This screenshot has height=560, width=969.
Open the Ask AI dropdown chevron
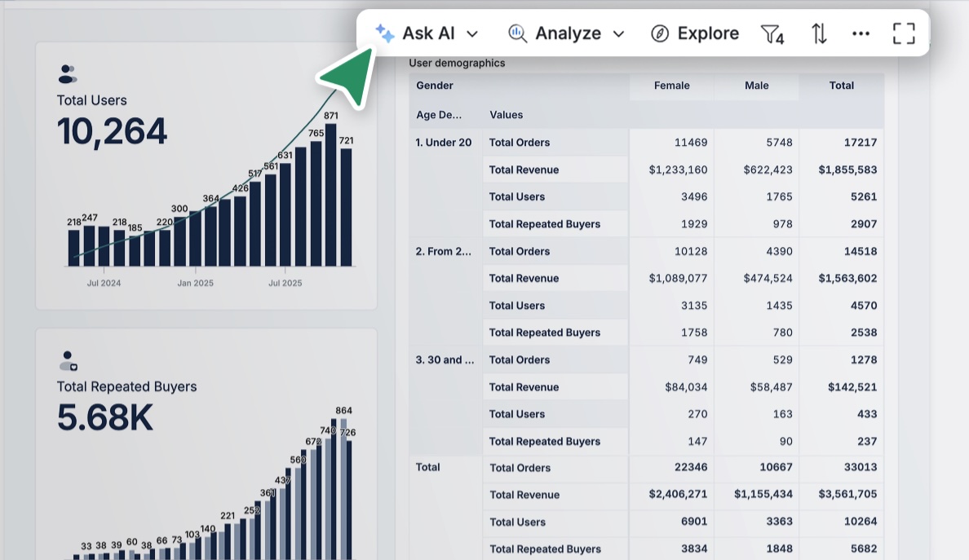472,34
